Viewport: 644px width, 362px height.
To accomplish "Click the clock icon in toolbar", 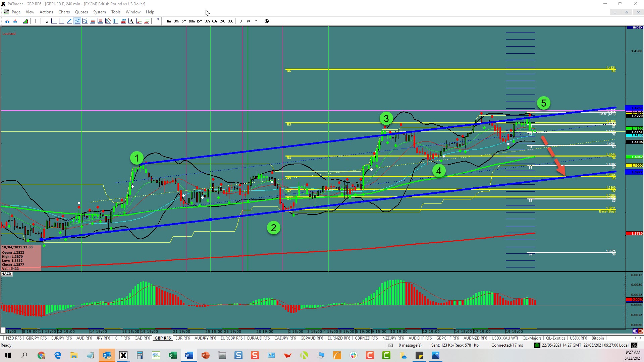I will click(x=267, y=21).
